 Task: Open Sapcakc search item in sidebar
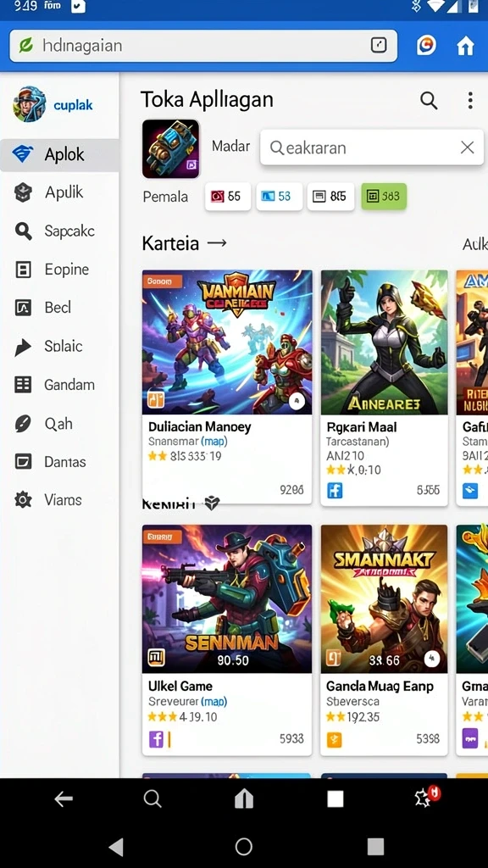(x=60, y=231)
